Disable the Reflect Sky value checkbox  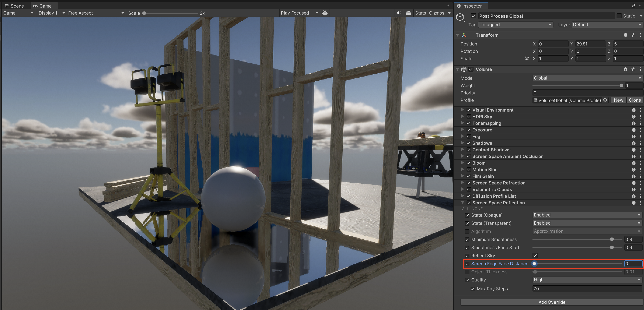[x=535, y=256]
